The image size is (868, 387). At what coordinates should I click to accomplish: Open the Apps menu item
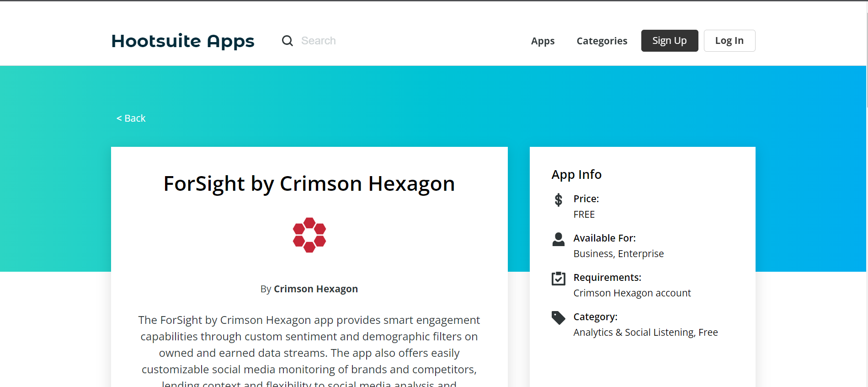(543, 41)
